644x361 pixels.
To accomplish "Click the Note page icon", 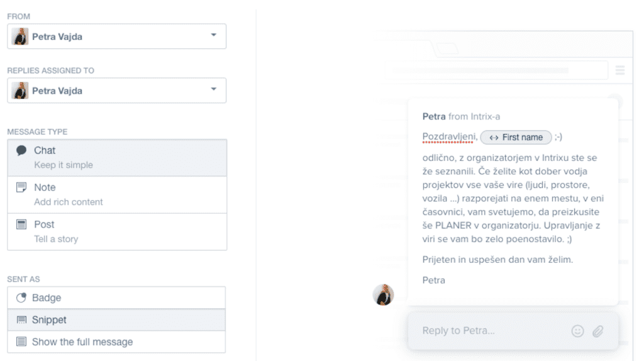I will pos(21,187).
